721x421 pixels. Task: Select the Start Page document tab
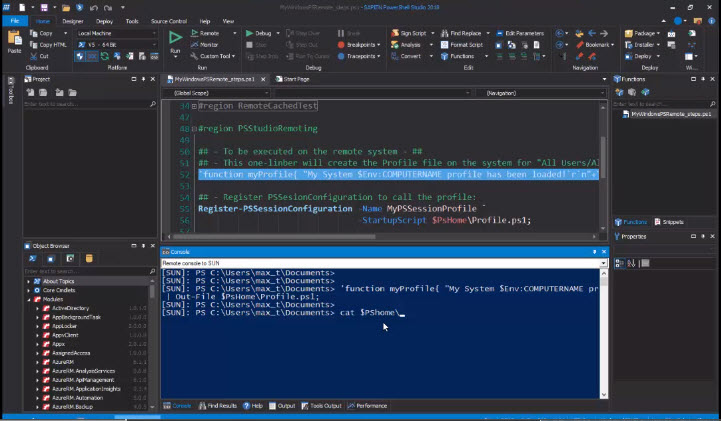coord(292,79)
